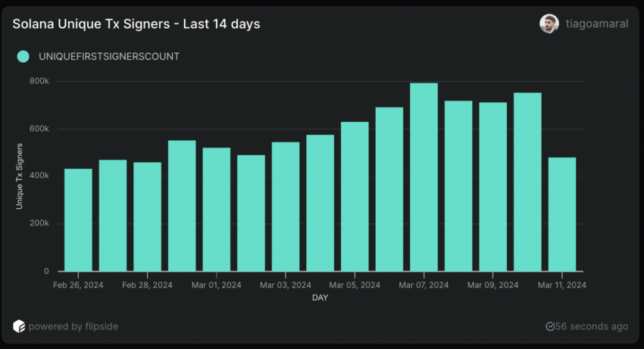Select the last bar for Mar 11, 2024
The height and width of the screenshot is (349, 644).
(562, 214)
